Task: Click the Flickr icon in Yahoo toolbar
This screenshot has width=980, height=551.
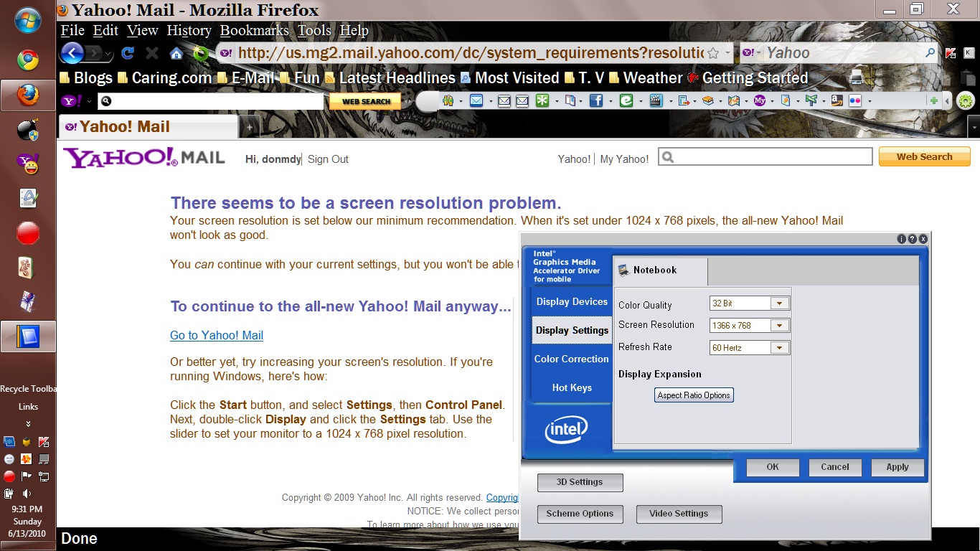Action: [854, 101]
